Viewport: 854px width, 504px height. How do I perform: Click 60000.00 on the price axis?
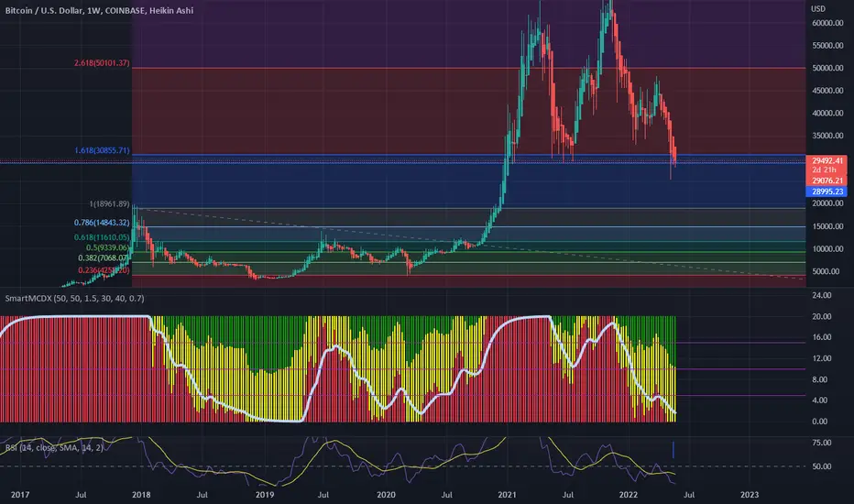click(x=827, y=23)
